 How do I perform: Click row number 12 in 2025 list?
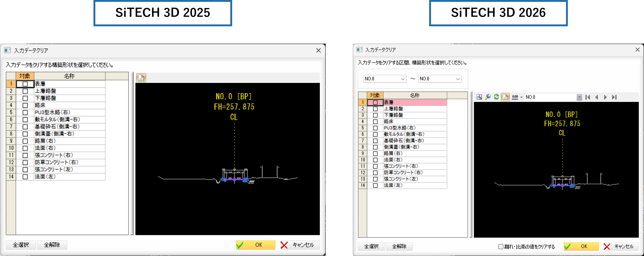click(x=11, y=162)
